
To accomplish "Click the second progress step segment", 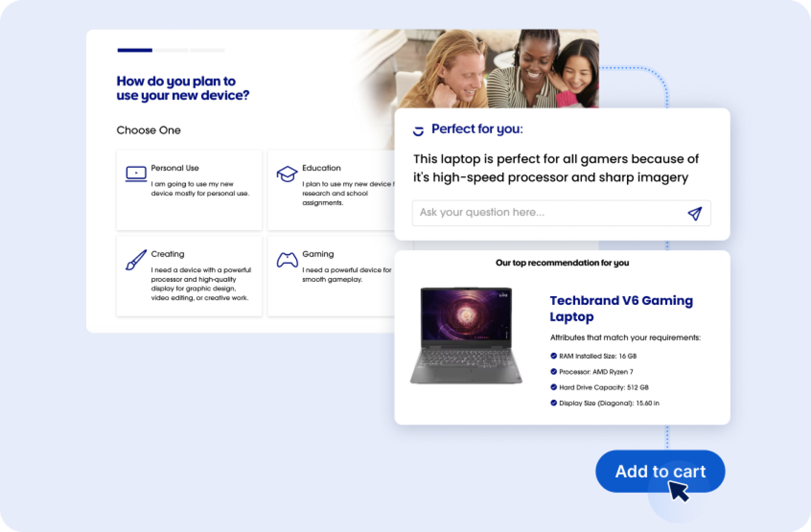I will click(171, 50).
